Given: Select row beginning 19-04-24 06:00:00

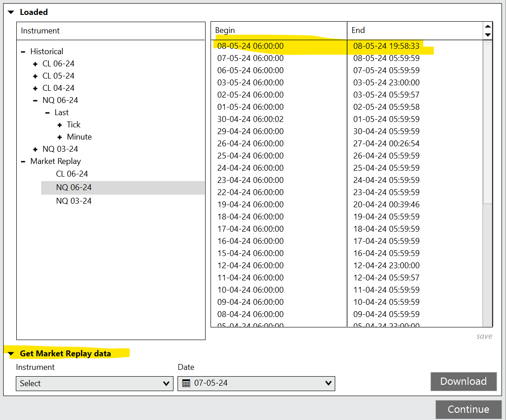Looking at the screenshot, I should [347, 205].
